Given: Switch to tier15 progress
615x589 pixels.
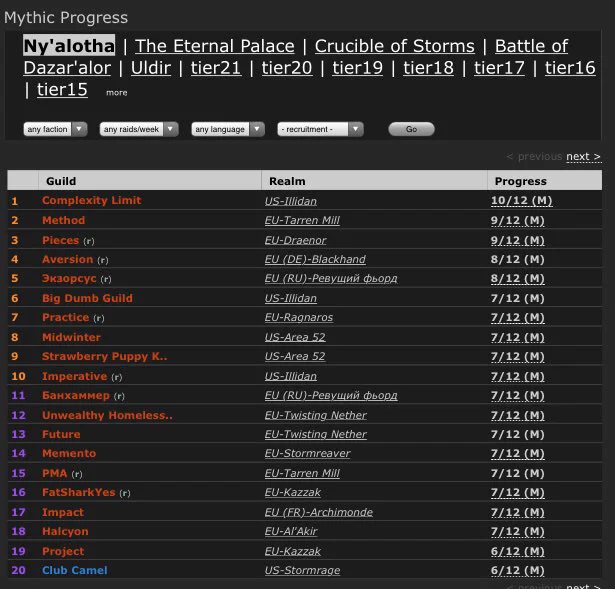Looking at the screenshot, I should click(x=62, y=90).
